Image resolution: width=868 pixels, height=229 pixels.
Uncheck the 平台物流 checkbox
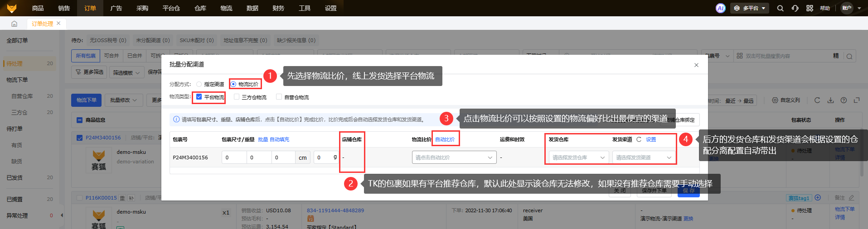click(199, 97)
